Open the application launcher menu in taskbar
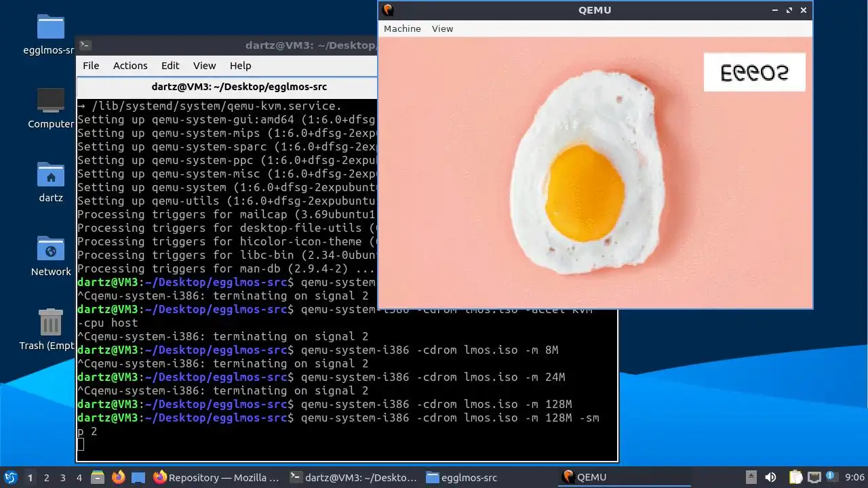868x488 pixels. [x=11, y=477]
